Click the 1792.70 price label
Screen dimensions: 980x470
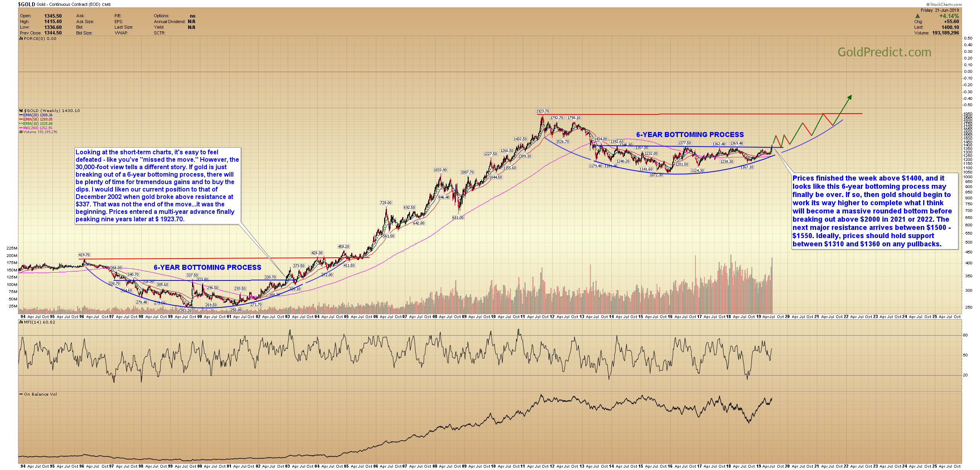pyautogui.click(x=557, y=118)
